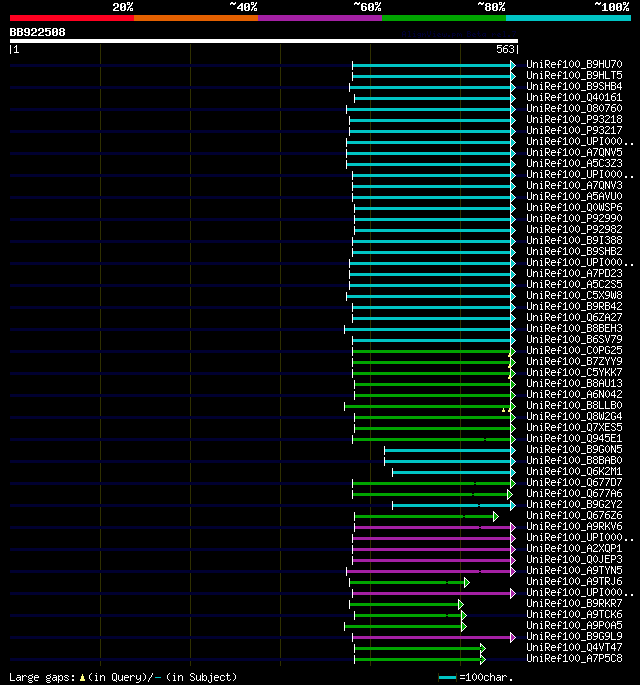
Task: Click the UniRef100_A9TCK6 label
Action: (574, 615)
